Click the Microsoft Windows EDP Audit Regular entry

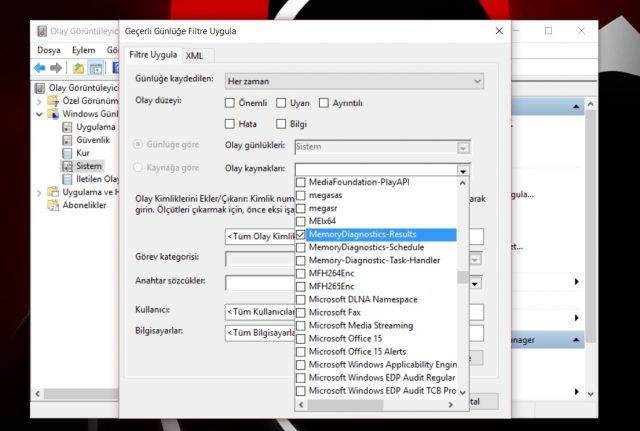tap(382, 378)
